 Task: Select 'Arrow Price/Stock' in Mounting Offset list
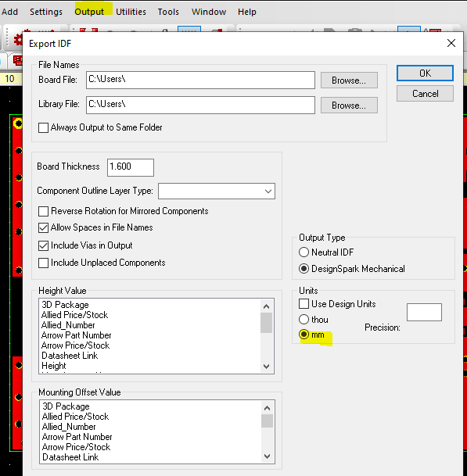(76, 447)
